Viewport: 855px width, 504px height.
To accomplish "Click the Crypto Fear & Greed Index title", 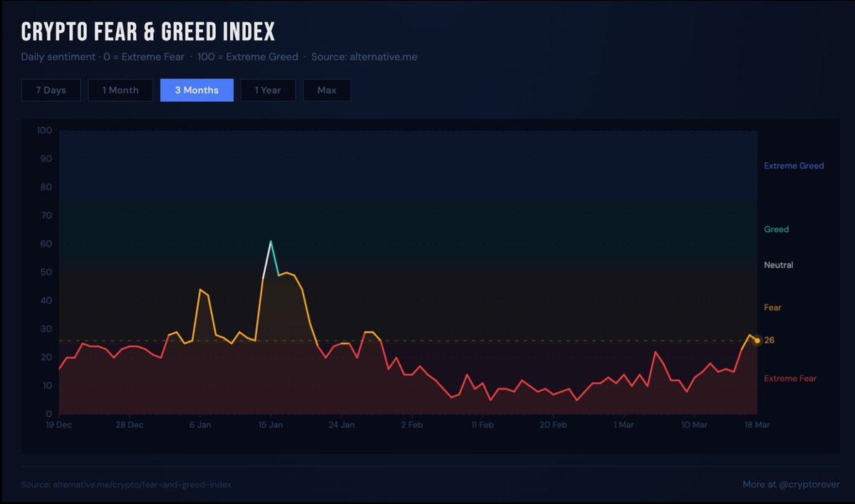I will [x=147, y=31].
